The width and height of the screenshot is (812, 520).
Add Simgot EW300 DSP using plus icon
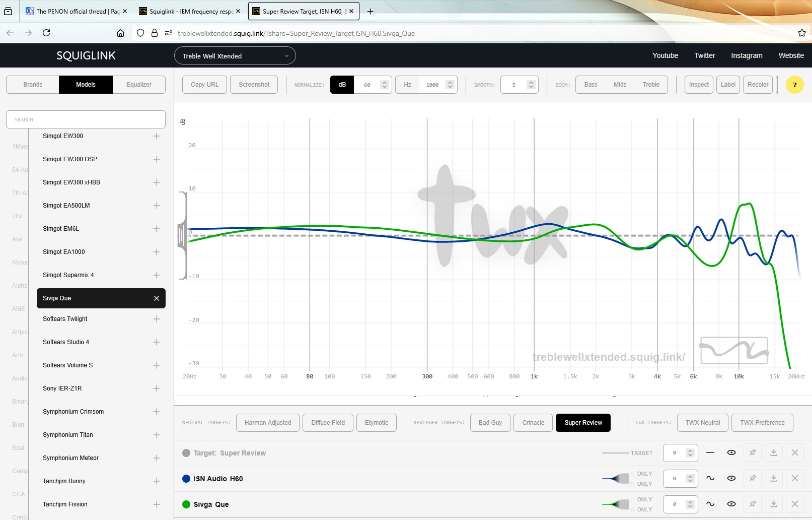157,159
